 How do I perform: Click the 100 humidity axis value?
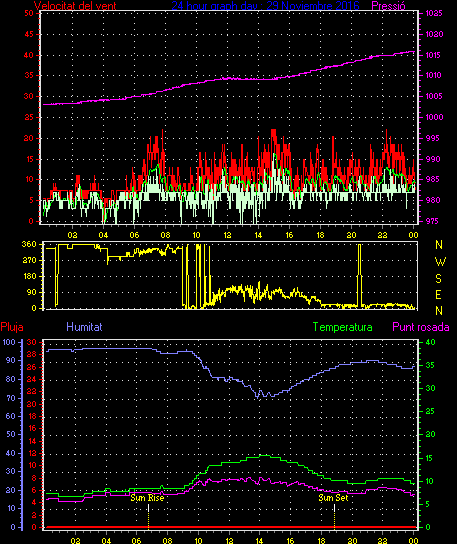(9, 342)
